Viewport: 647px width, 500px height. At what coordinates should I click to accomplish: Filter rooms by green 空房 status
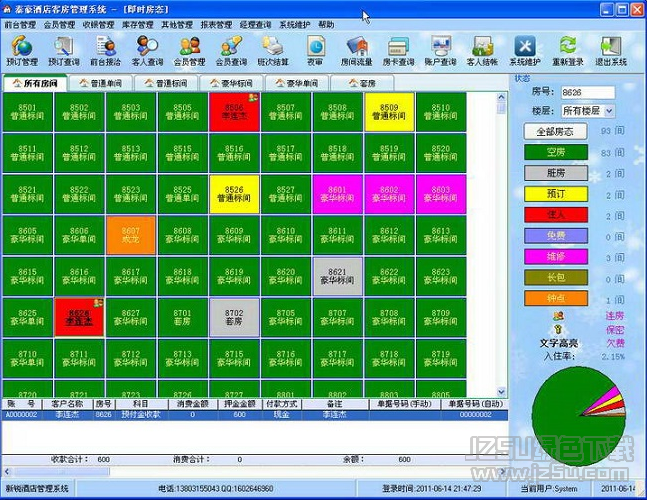[x=556, y=152]
